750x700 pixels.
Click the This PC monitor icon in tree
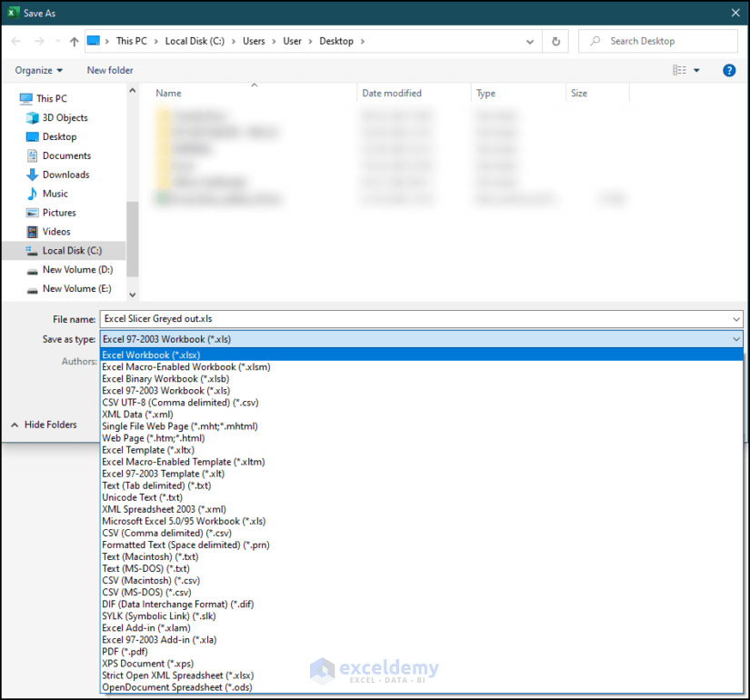click(25, 98)
